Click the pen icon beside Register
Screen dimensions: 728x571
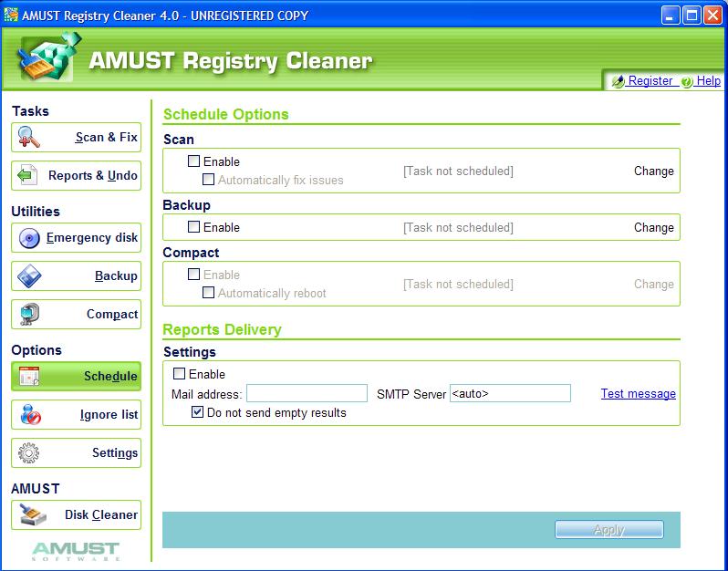(x=618, y=81)
